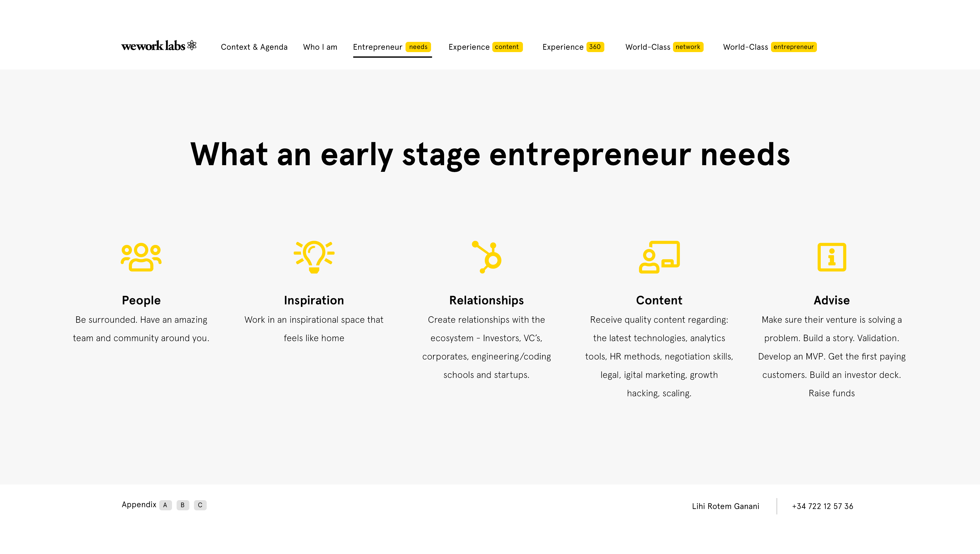Open Experience content section
This screenshot has width=980, height=554.
click(x=485, y=47)
